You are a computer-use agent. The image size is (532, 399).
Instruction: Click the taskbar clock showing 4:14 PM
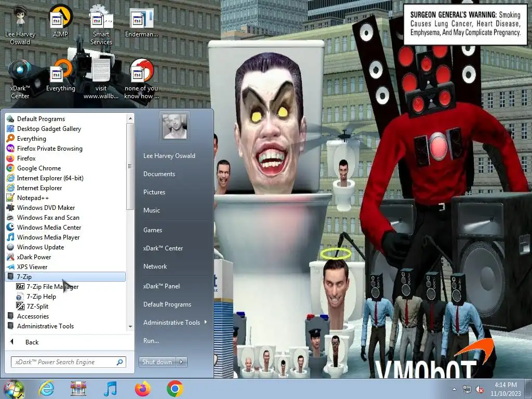(506, 389)
